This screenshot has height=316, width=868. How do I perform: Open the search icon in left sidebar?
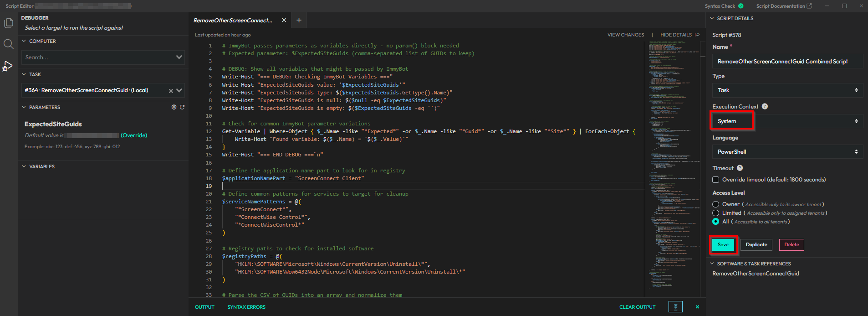click(x=9, y=44)
